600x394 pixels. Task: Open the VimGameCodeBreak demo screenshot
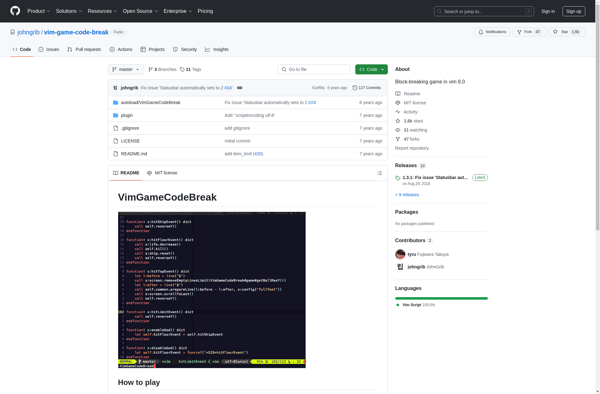point(212,290)
